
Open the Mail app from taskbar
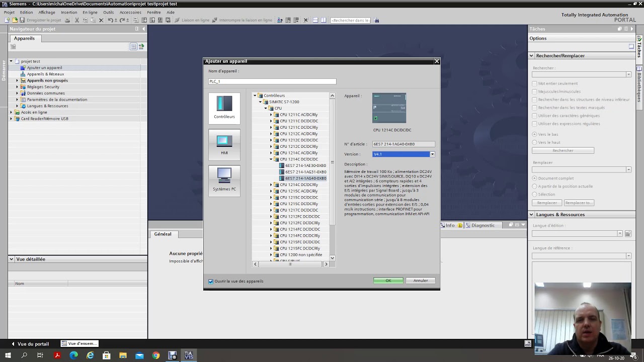pyautogui.click(x=139, y=355)
